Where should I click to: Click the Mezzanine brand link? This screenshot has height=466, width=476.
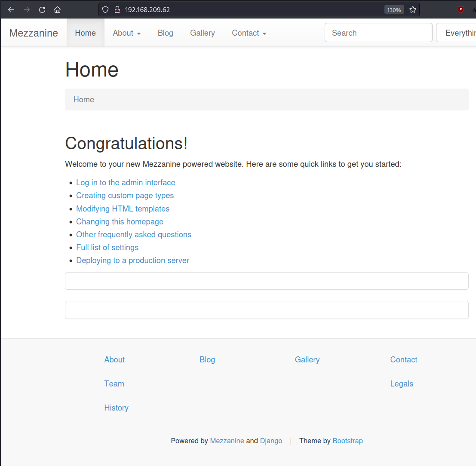coord(34,33)
